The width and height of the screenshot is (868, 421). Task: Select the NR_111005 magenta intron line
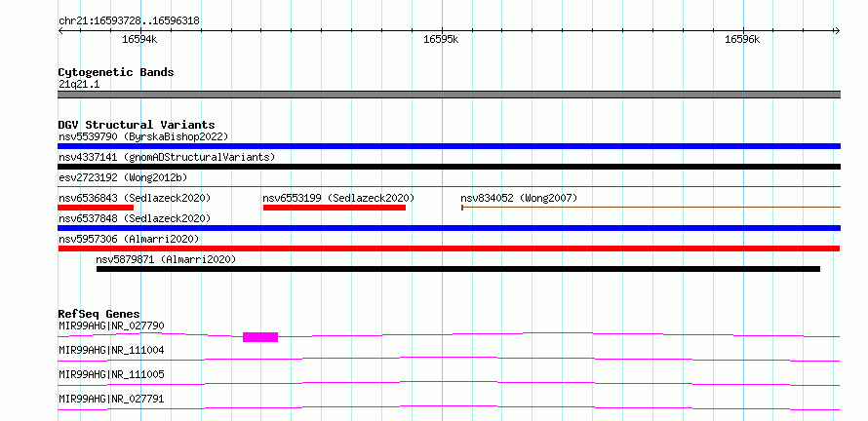(449, 383)
